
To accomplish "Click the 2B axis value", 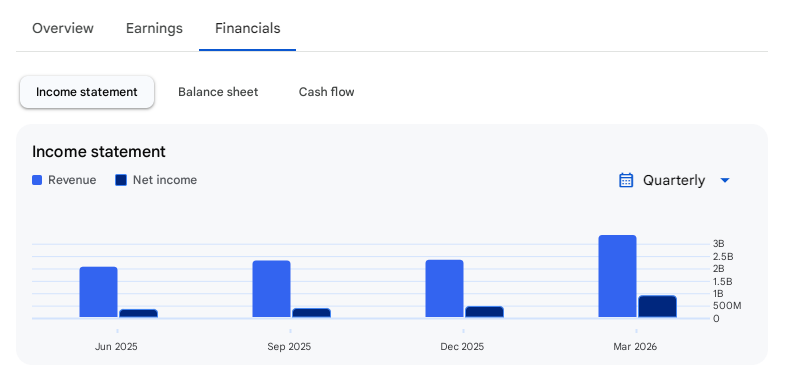I will click(x=718, y=269).
